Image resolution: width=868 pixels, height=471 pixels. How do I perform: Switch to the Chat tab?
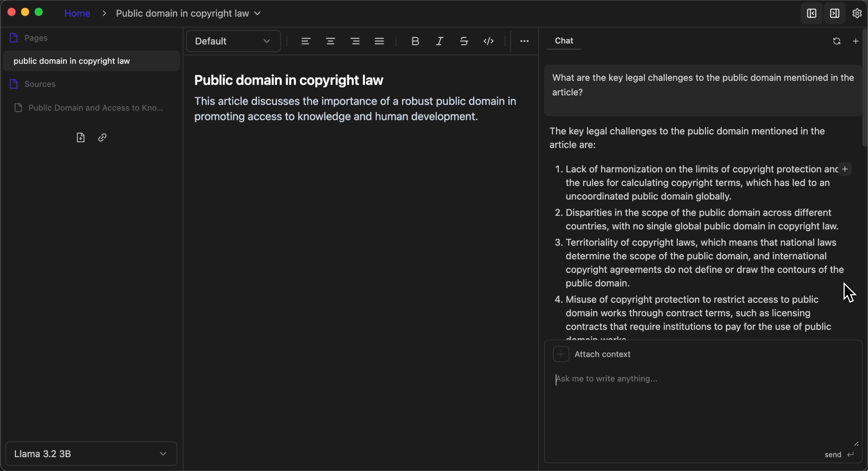click(x=564, y=41)
